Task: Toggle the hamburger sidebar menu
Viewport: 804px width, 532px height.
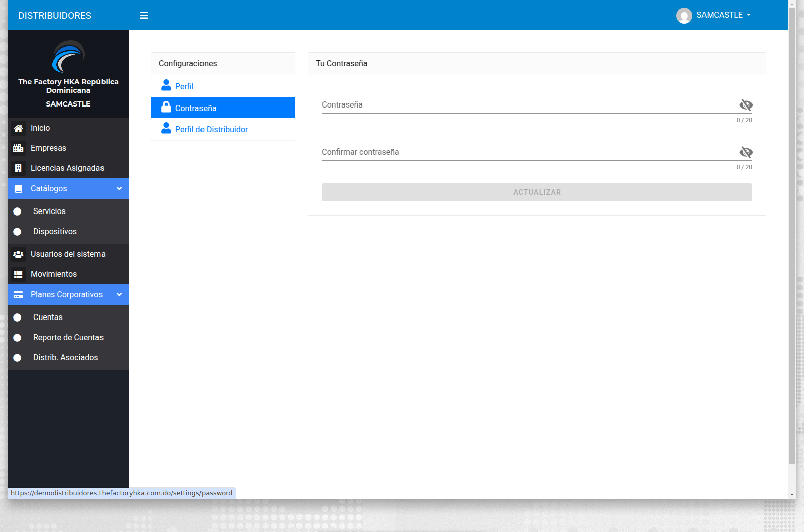Action: point(144,15)
